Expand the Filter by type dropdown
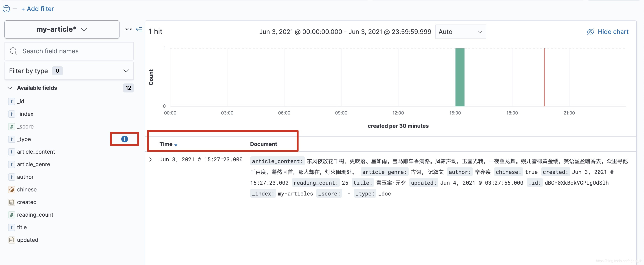 69,71
